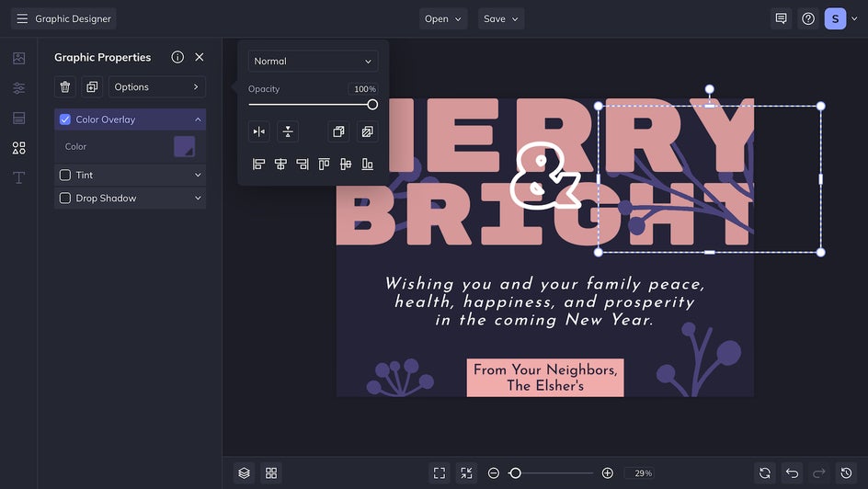Expand the Drop Shadow section chevron
868x489 pixels.
click(x=198, y=198)
